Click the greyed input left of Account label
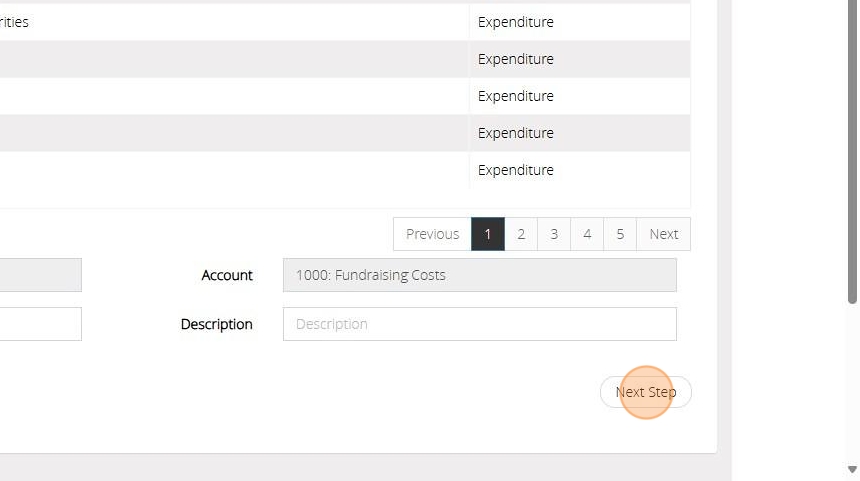860x481 pixels. click(40, 275)
